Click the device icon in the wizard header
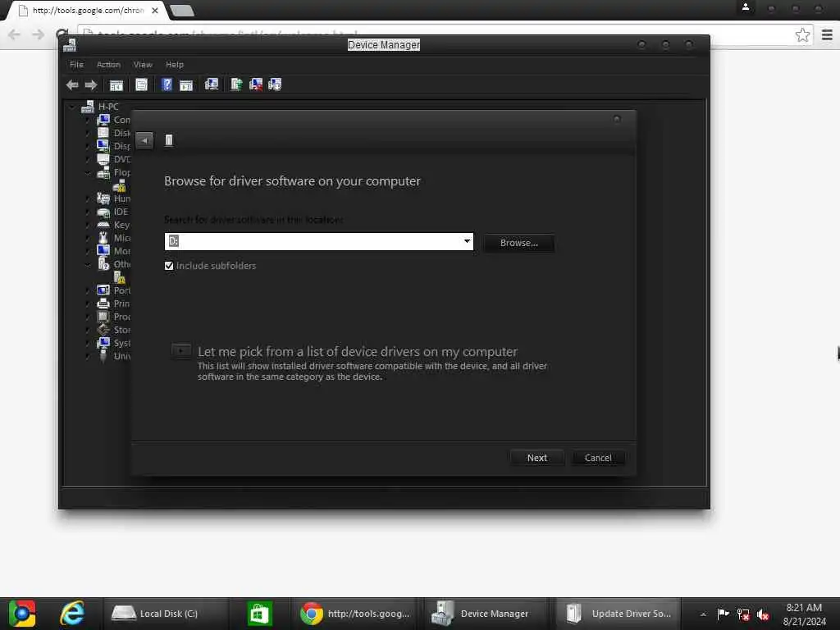Viewport: 840px width, 630px height. coord(169,140)
